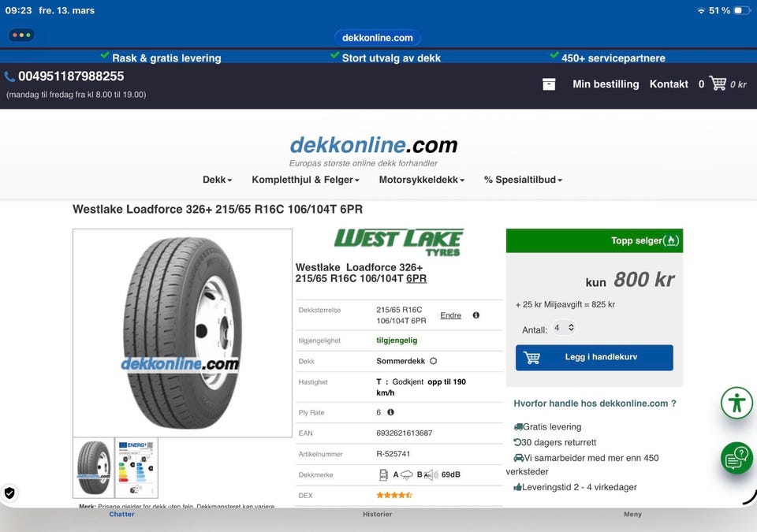This screenshot has width=757, height=532.
Task: Click the dekkonline.com main logo
Action: click(x=373, y=145)
